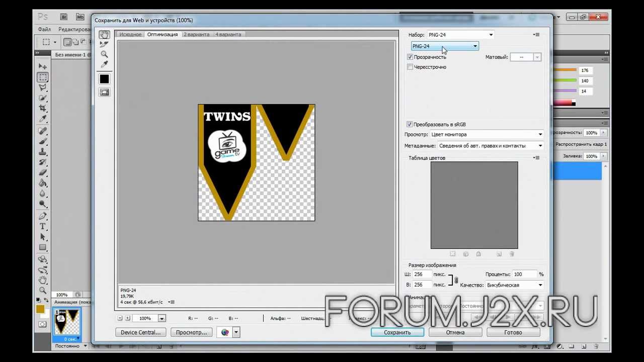644x362 pixels.
Task: Select the Crop tool
Action: pyautogui.click(x=43, y=108)
